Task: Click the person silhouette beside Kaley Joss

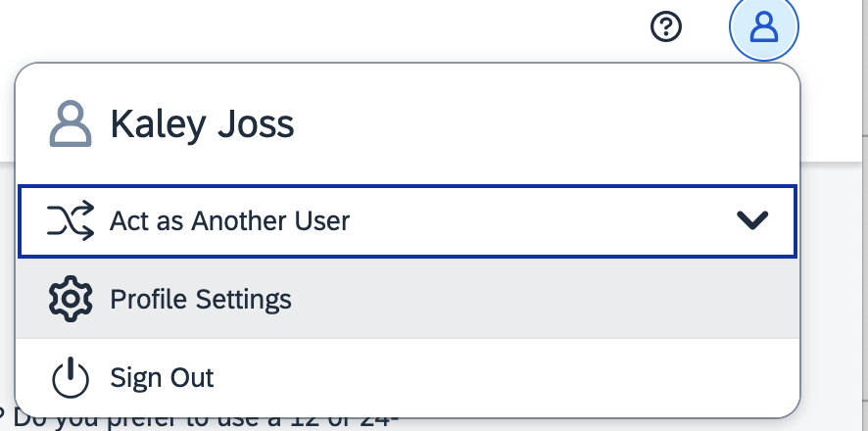Action: pos(71,123)
